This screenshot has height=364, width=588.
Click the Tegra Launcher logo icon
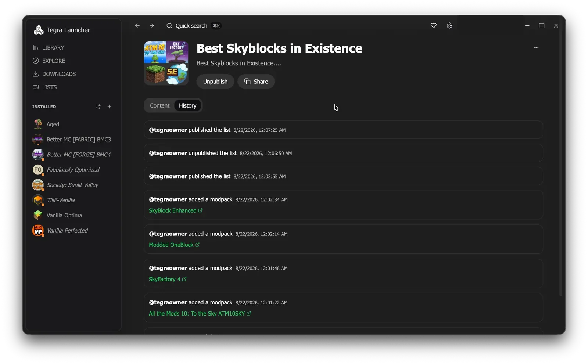coord(39,30)
